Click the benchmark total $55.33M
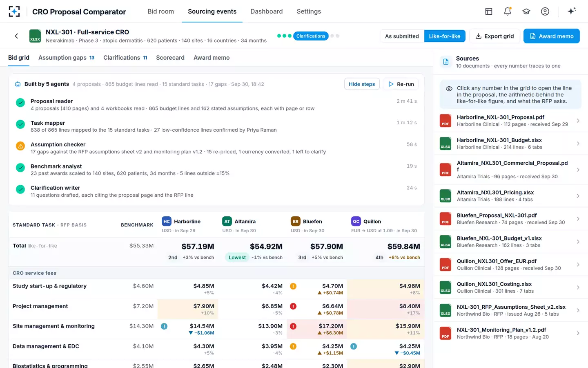 tap(141, 246)
